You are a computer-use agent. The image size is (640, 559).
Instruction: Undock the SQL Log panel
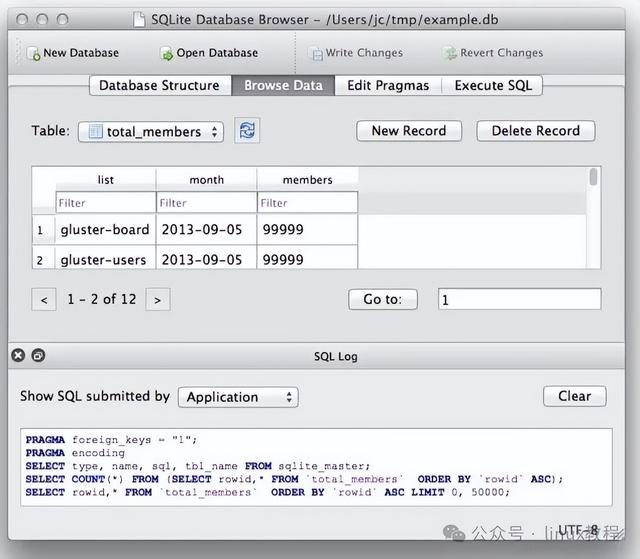coord(38,355)
